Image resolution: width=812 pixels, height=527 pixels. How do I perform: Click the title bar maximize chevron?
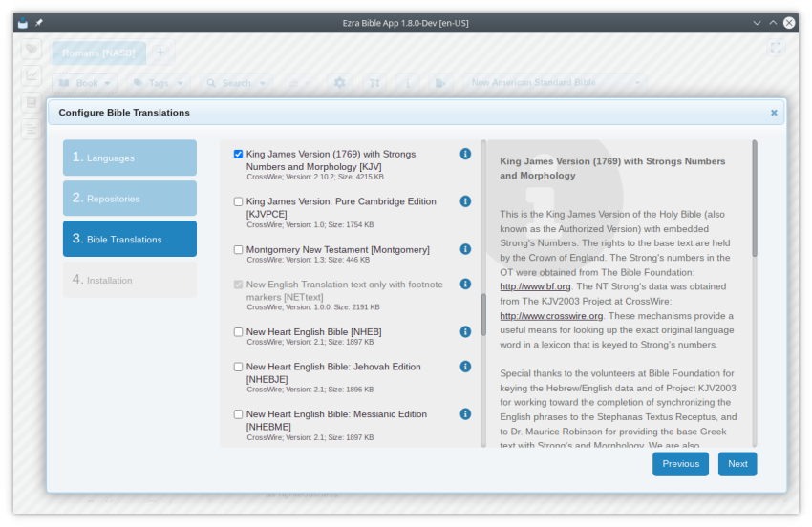773,23
